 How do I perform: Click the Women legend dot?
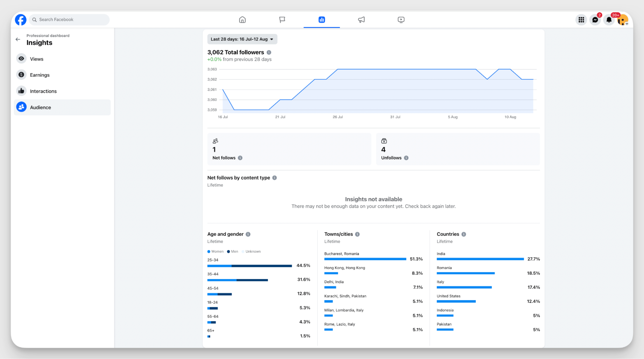coord(209,251)
